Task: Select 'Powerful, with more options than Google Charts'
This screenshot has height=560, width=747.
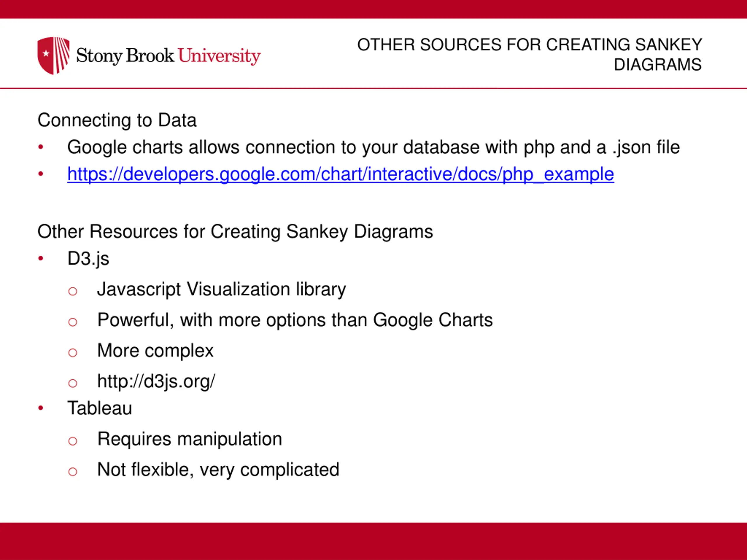Action: [x=295, y=320]
